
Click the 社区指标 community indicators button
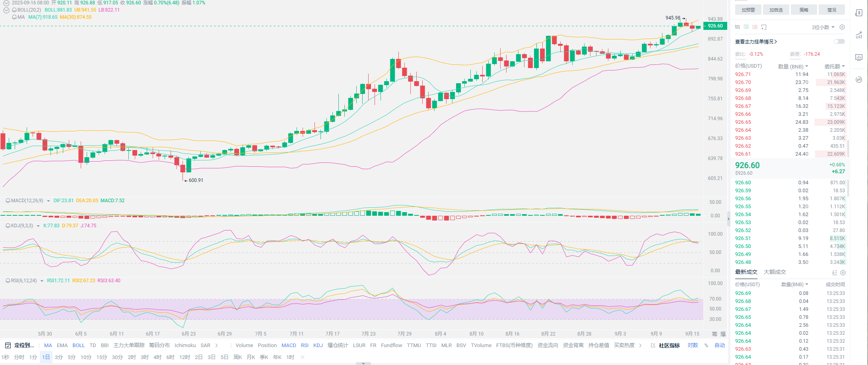(x=669, y=345)
